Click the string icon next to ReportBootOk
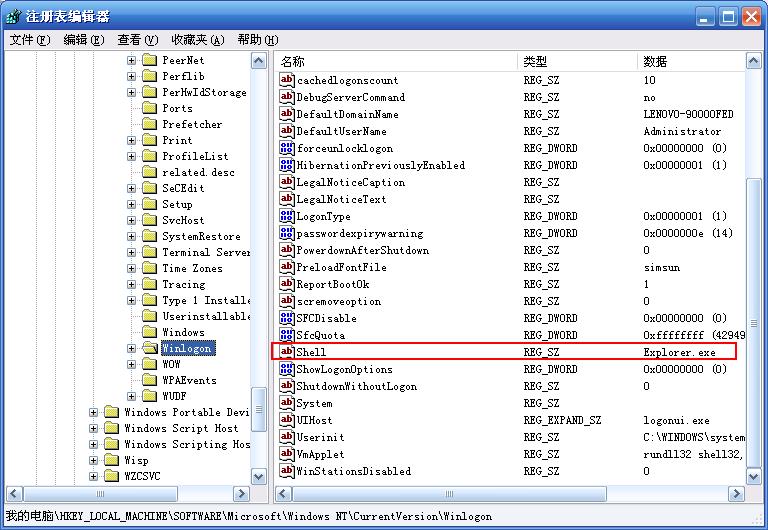 [x=287, y=284]
